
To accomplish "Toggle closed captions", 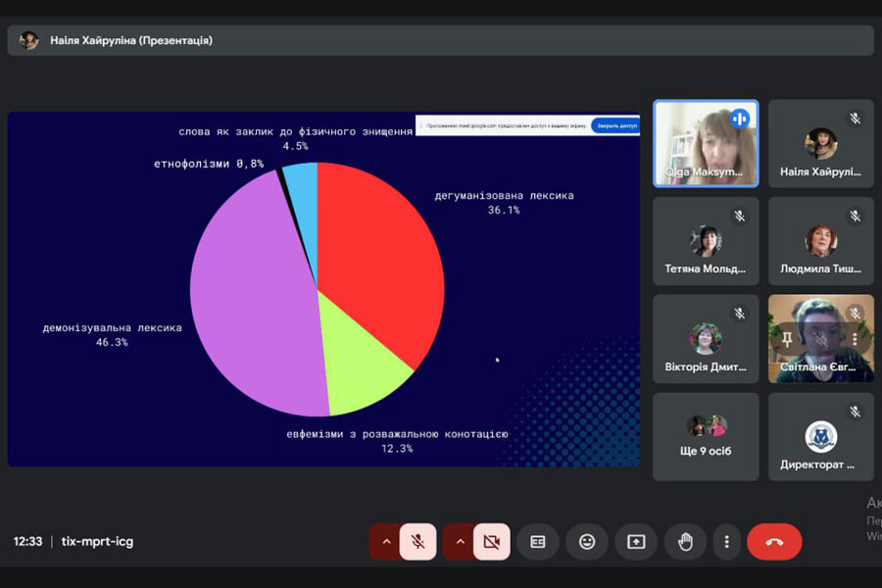I will pyautogui.click(x=538, y=541).
